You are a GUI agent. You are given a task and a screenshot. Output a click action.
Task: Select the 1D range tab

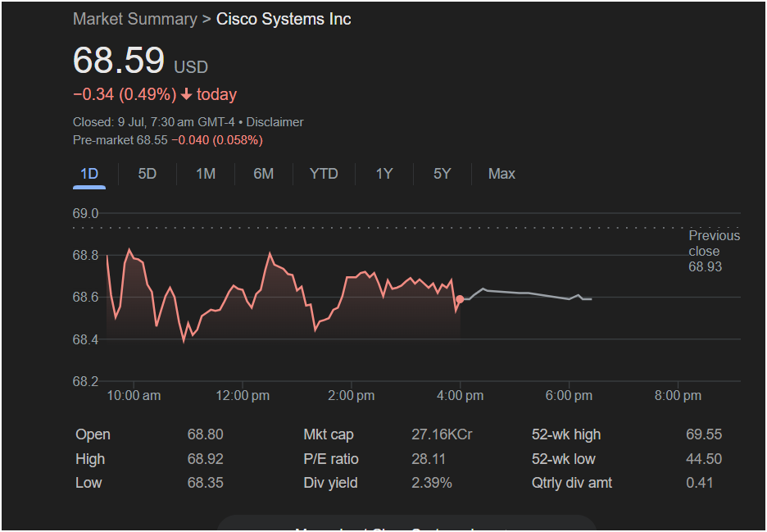(x=89, y=174)
